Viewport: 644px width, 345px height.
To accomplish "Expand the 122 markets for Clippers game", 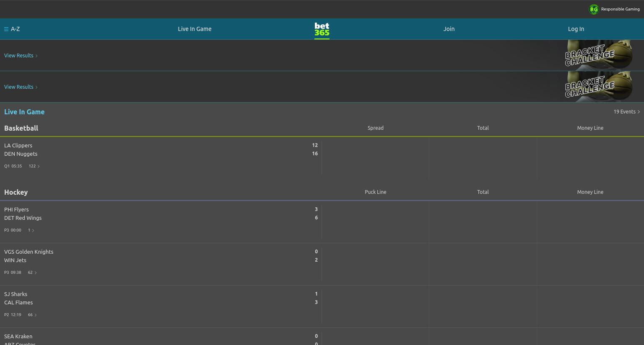I will pyautogui.click(x=34, y=166).
